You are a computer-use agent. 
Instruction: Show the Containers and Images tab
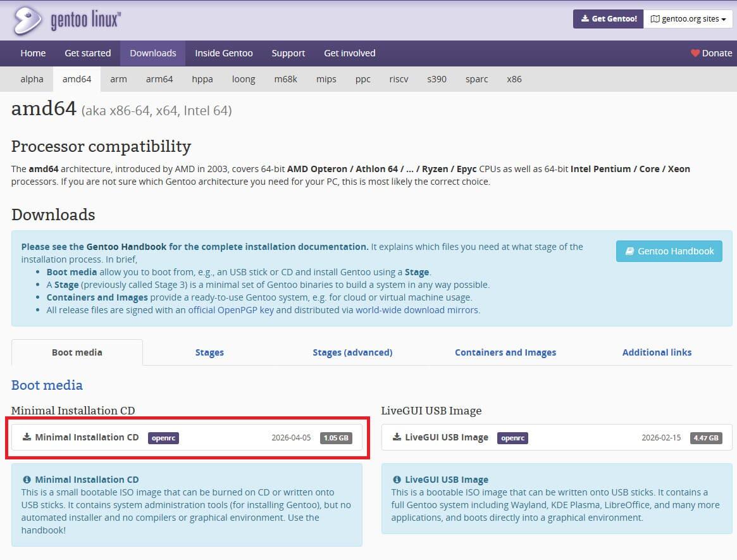click(505, 352)
